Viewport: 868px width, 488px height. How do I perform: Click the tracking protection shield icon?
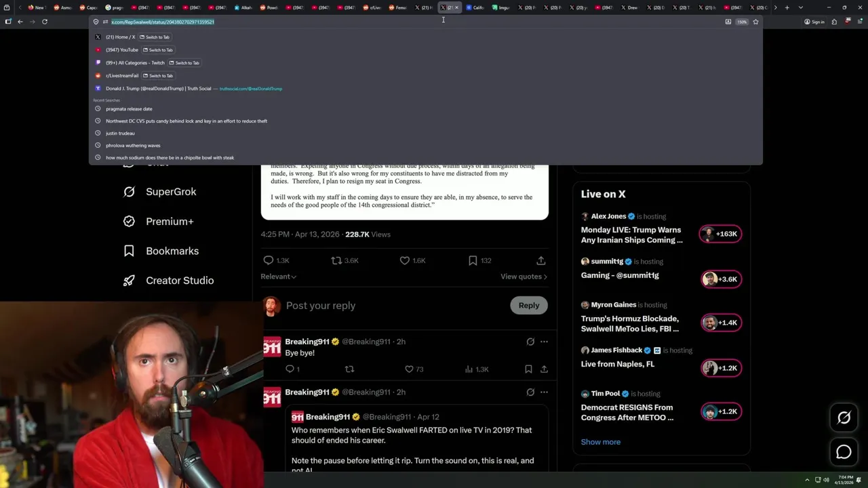point(96,22)
